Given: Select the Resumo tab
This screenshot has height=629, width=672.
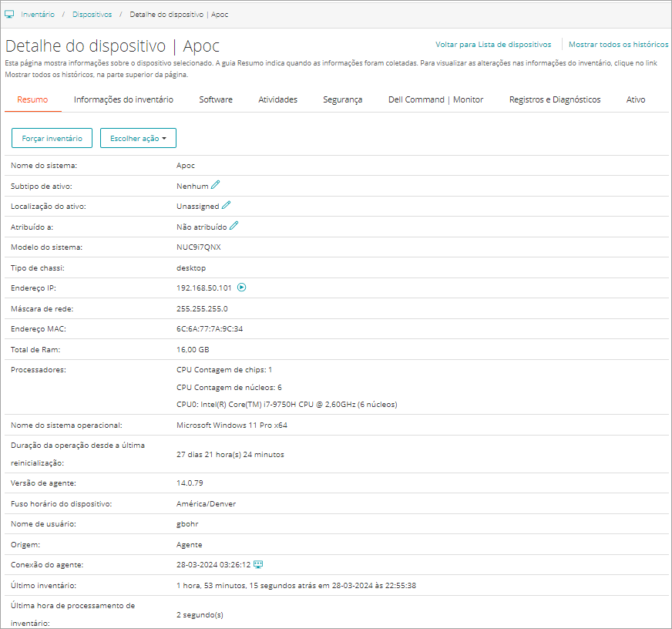Looking at the screenshot, I should 32,99.
